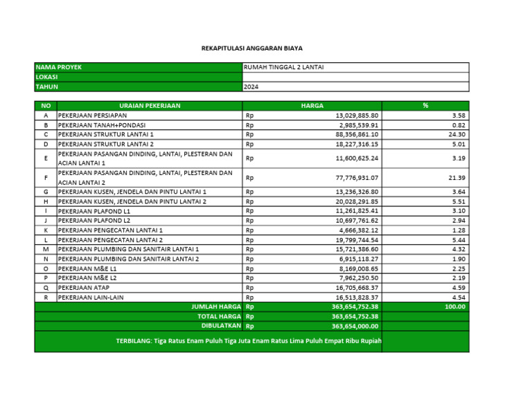Select the empty LOKASI value cell
The width and height of the screenshot is (532, 411).
[356, 77]
